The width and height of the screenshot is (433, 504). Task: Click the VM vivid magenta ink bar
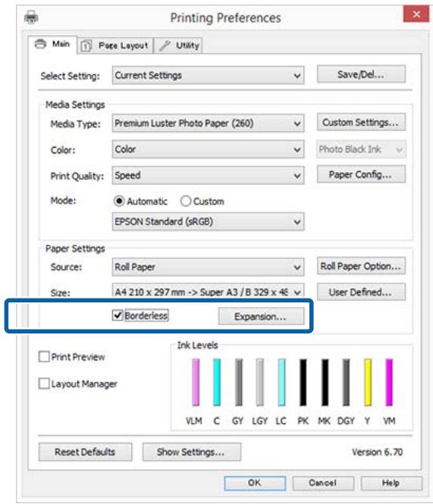(389, 383)
